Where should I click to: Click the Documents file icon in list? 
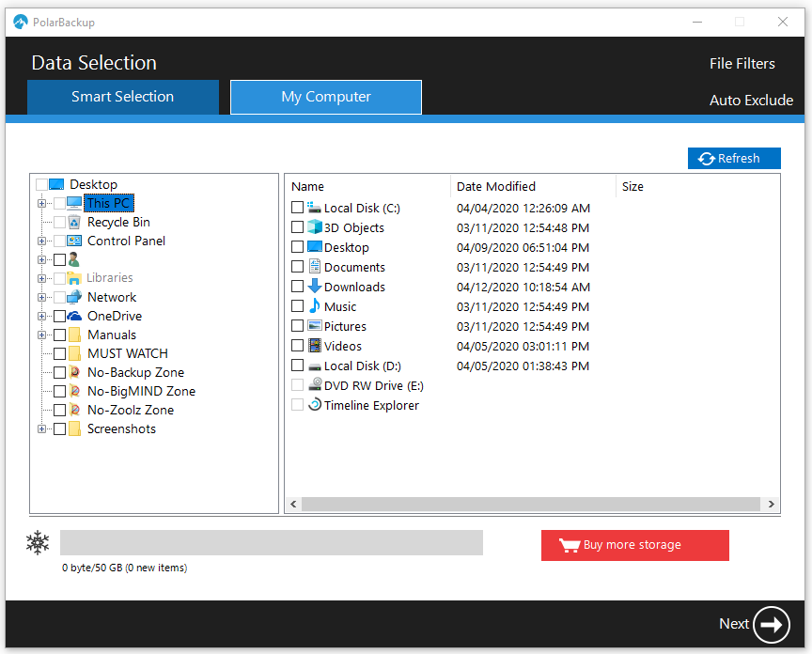[314, 267]
